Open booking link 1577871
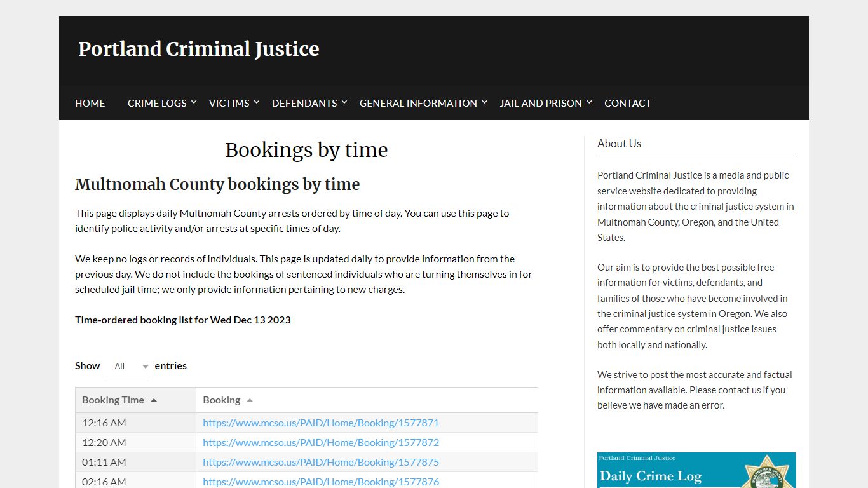 pos(321,423)
